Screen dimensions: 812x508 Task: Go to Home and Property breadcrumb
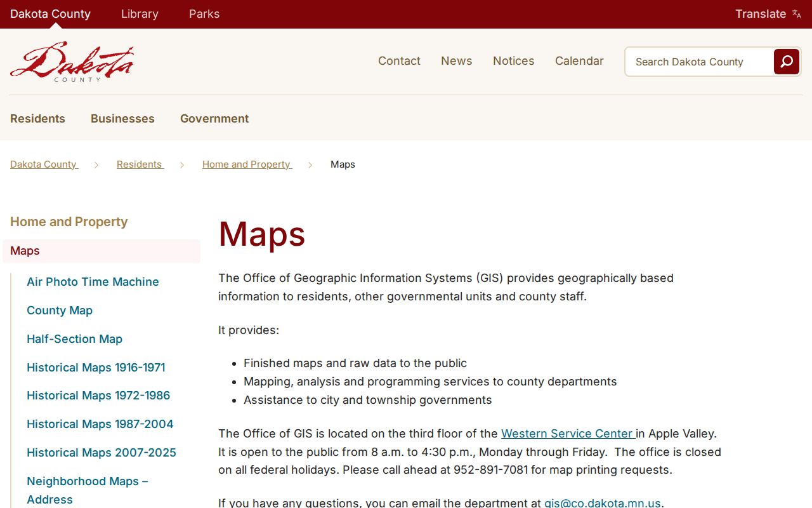point(247,164)
